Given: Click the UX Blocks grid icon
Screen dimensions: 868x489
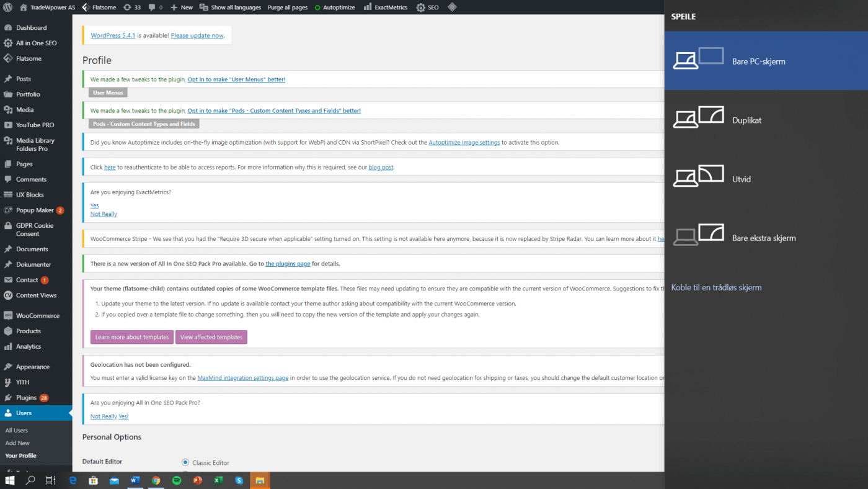Looking at the screenshot, I should pyautogui.click(x=8, y=195).
